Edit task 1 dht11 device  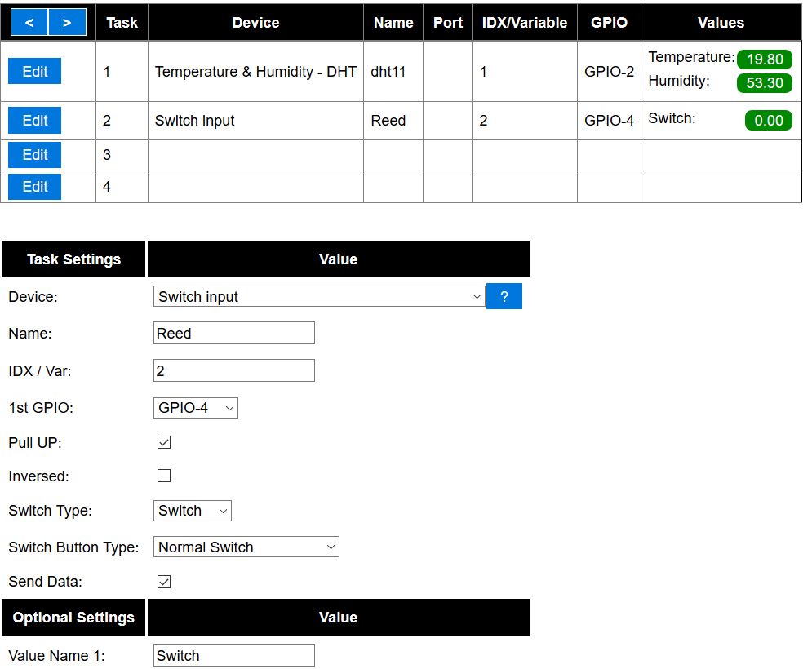pos(35,71)
